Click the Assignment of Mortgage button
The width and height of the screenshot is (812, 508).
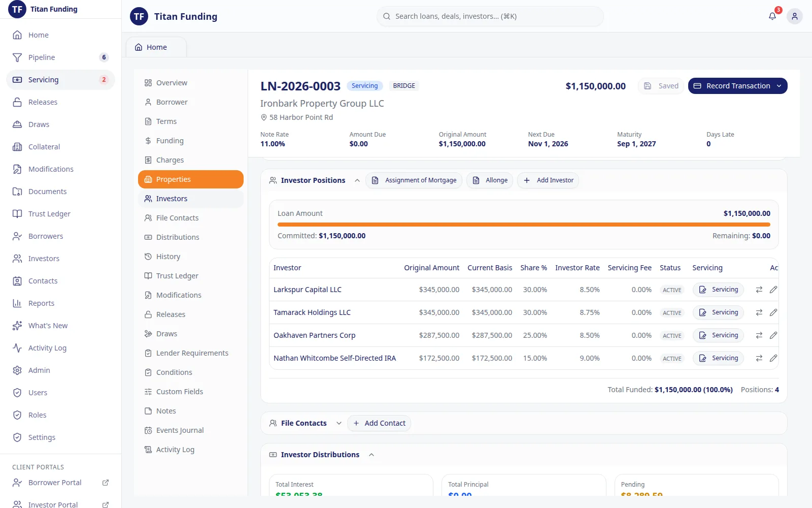[414, 180]
